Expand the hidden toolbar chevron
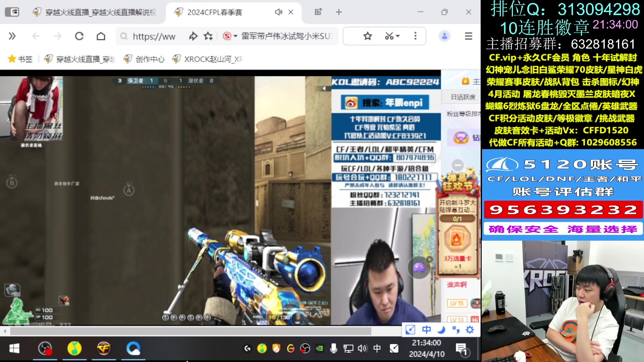This screenshot has height=362, width=644. click(12, 36)
